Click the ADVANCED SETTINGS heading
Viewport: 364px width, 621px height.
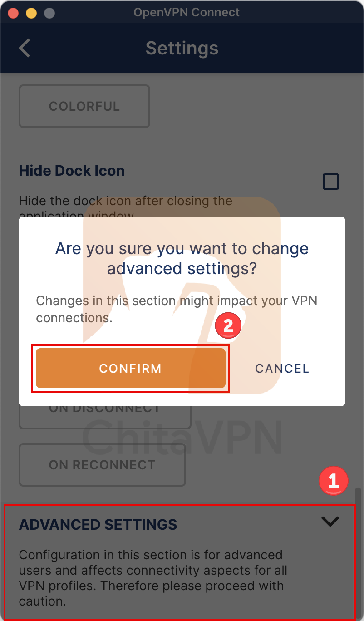point(98,525)
